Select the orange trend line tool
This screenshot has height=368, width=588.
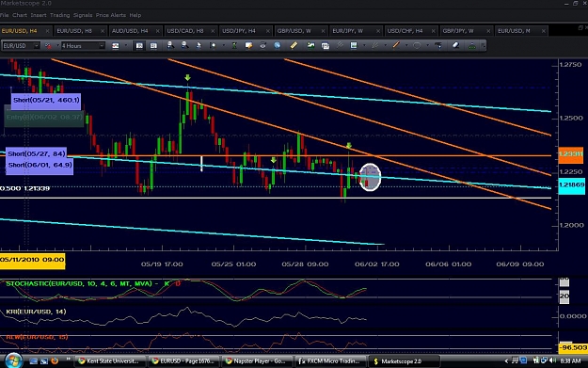point(396,45)
